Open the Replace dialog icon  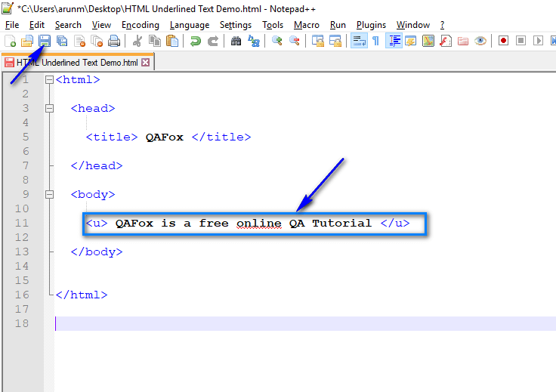[x=254, y=41]
